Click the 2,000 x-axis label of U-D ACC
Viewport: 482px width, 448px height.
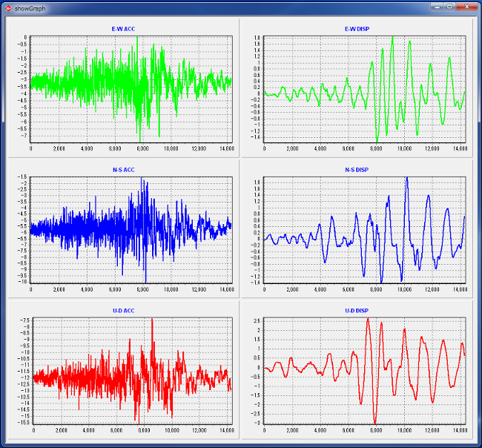point(61,430)
